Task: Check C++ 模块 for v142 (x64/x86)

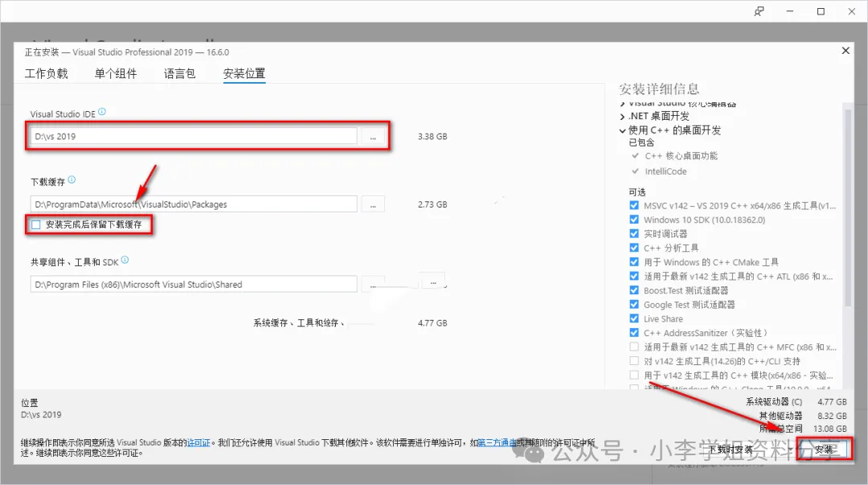Action: click(634, 376)
